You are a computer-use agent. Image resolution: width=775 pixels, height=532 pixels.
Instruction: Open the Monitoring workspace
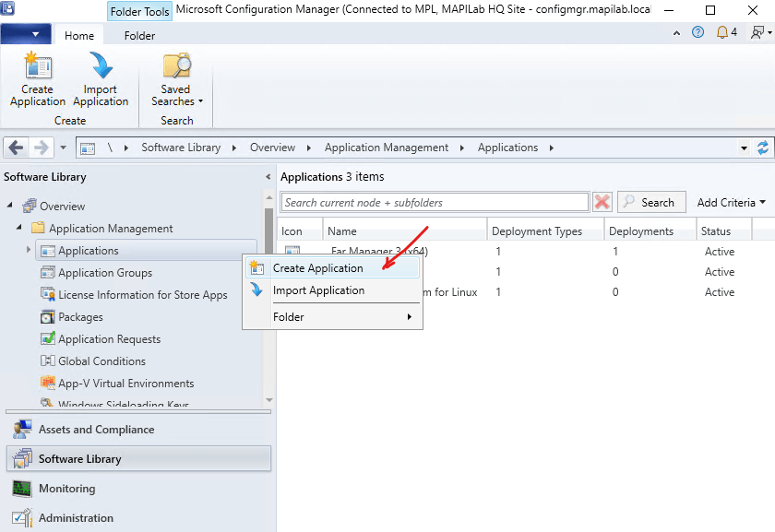click(x=138, y=489)
